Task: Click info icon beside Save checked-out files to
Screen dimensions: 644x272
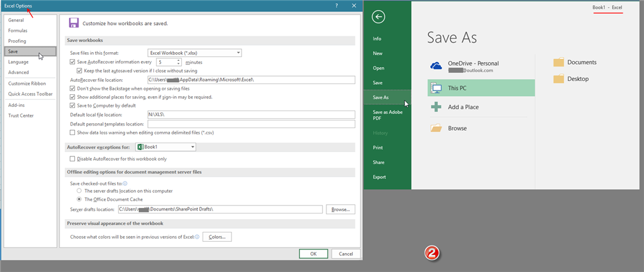Action: (x=125, y=183)
